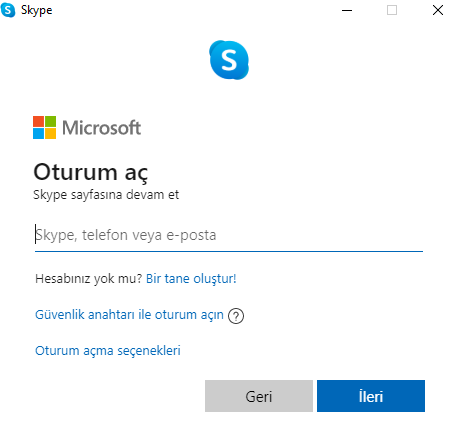This screenshot has height=433, width=449.
Task: Click the 'Skype' window title text
Action: pyautogui.click(x=37, y=10)
